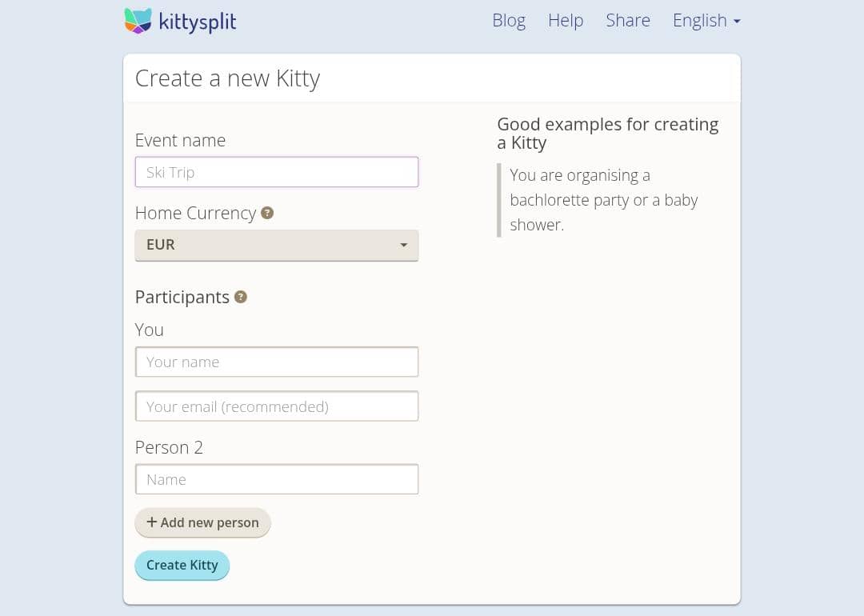This screenshot has height=616, width=864.
Task: Click the Person 2 name field
Action: 276,478
